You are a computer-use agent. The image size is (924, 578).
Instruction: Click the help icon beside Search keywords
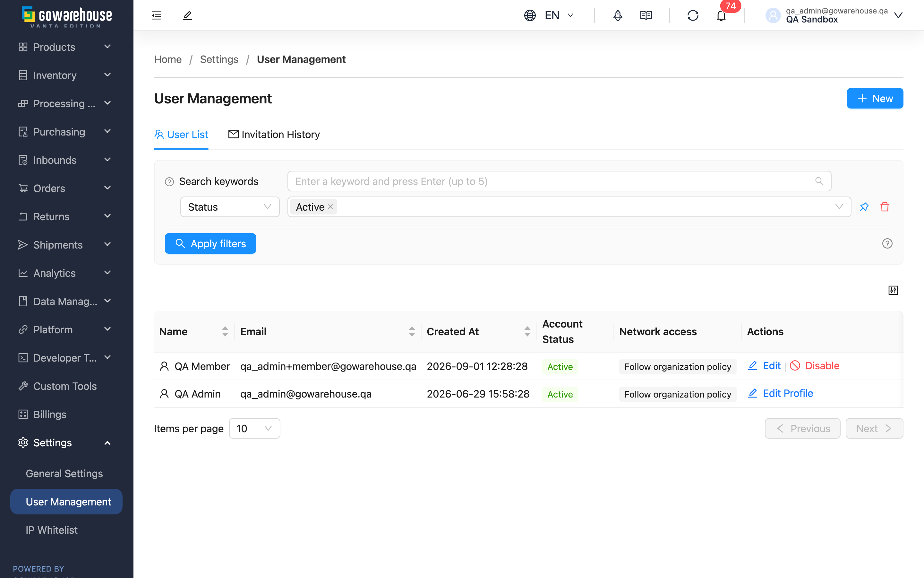click(x=169, y=181)
